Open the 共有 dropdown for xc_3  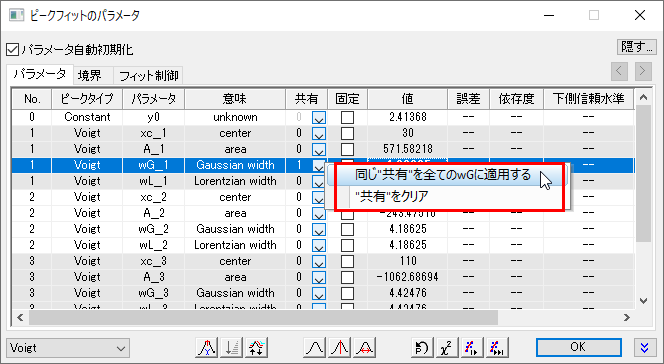pos(319,262)
